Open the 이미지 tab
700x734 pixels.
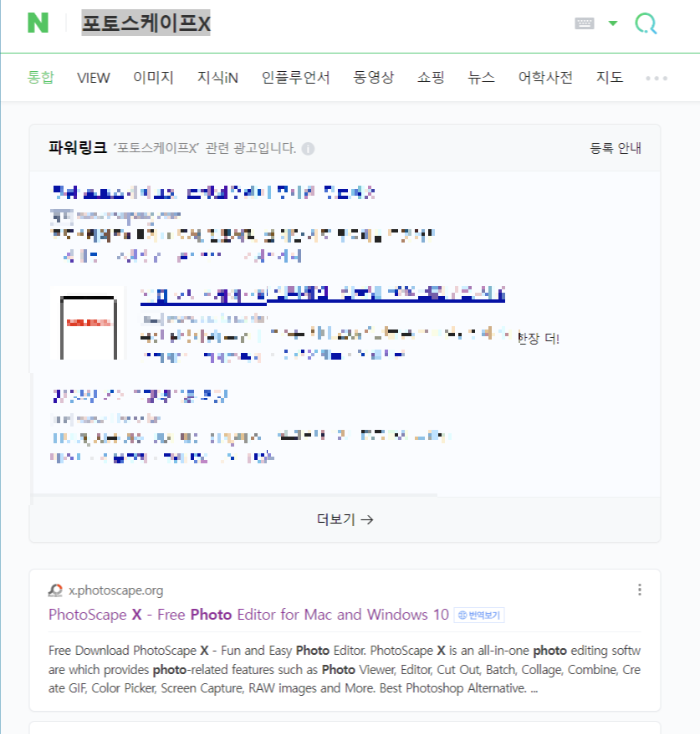(154, 77)
